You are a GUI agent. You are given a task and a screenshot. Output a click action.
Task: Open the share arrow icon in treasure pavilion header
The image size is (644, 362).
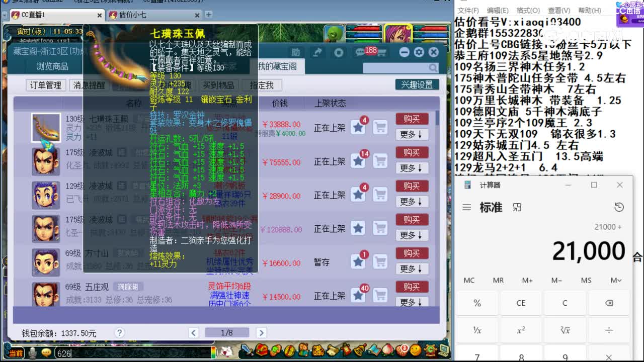tap(317, 52)
